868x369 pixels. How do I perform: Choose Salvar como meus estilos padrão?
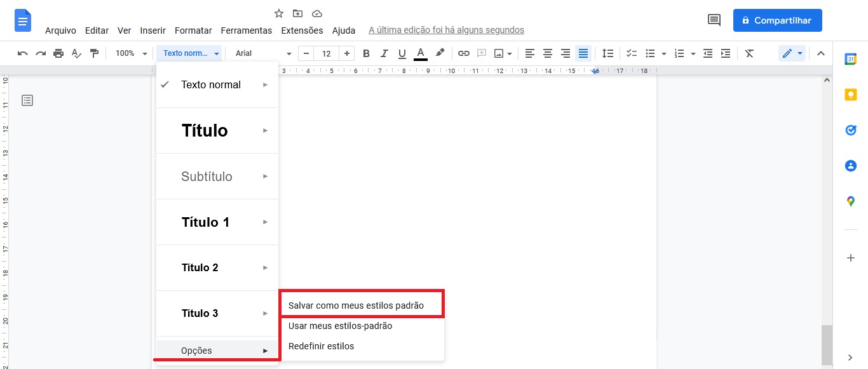point(356,305)
